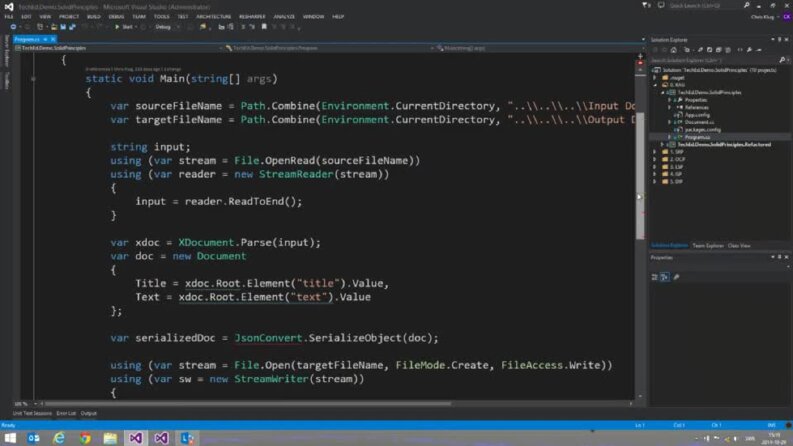Viewport: 793px width, 446px height.
Task: Switch to the Class View tab
Action: 739,246
